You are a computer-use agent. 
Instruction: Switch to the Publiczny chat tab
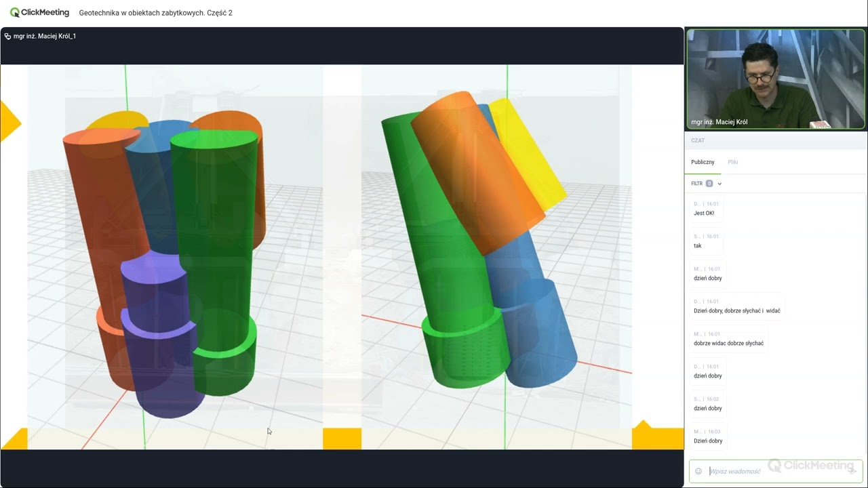[703, 162]
